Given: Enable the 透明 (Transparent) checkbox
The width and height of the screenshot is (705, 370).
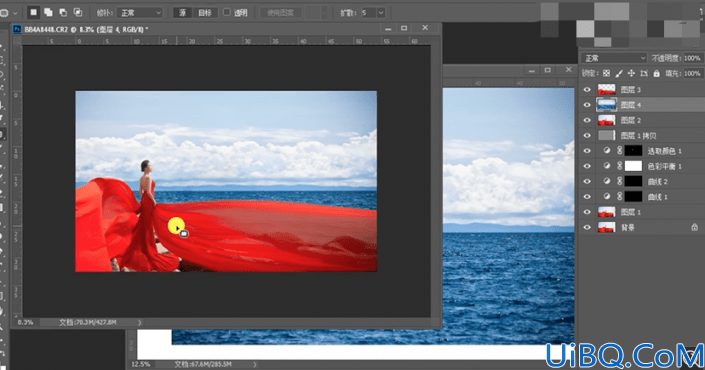Looking at the screenshot, I should 227,12.
